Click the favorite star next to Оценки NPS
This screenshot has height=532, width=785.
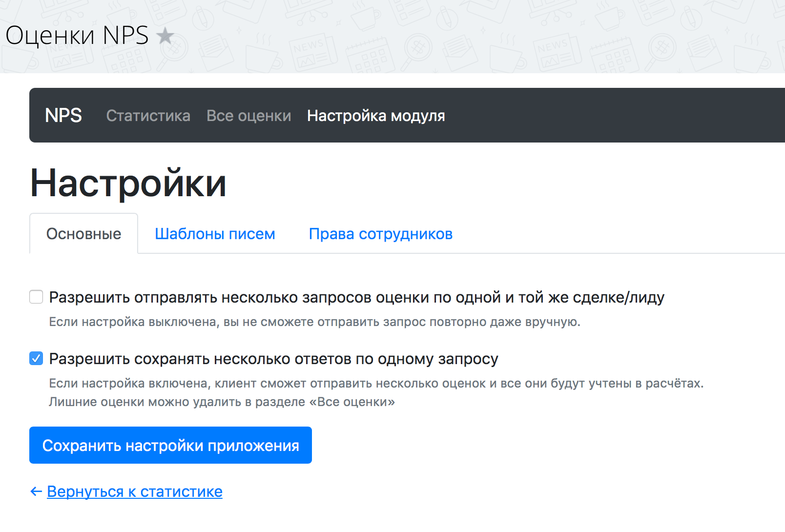[165, 36]
